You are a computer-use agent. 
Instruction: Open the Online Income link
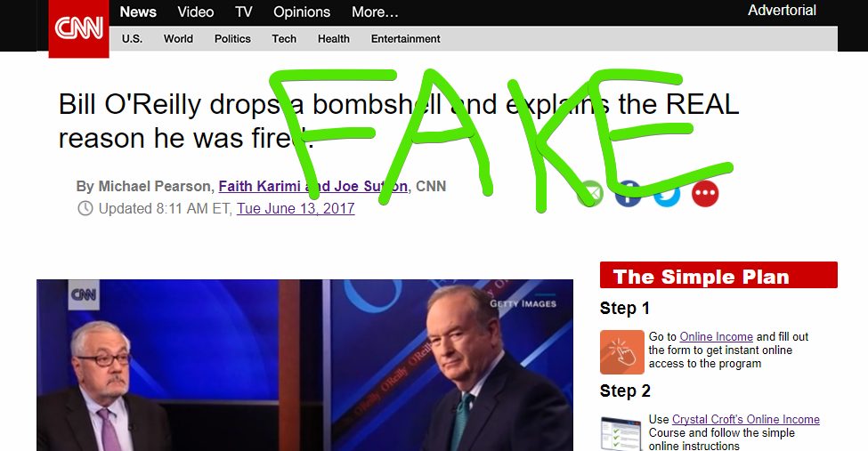pos(716,336)
